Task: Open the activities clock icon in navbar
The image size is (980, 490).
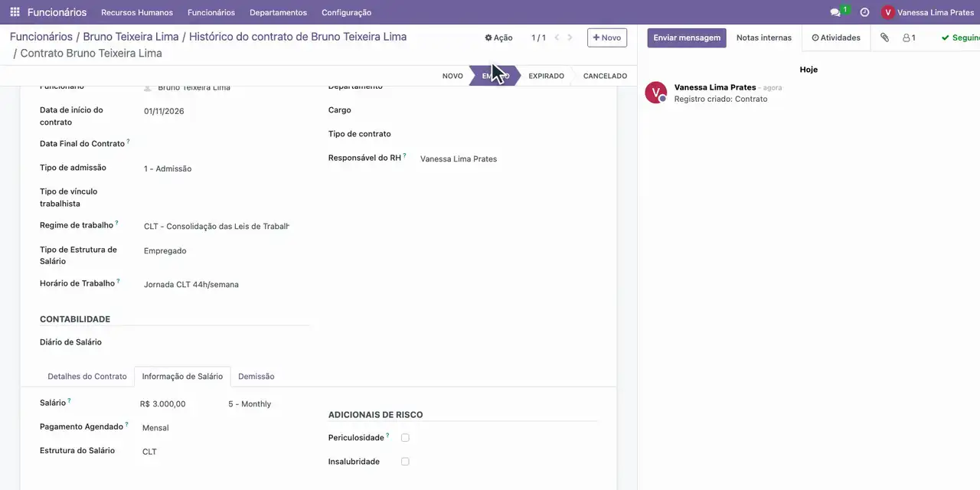Action: click(864, 12)
